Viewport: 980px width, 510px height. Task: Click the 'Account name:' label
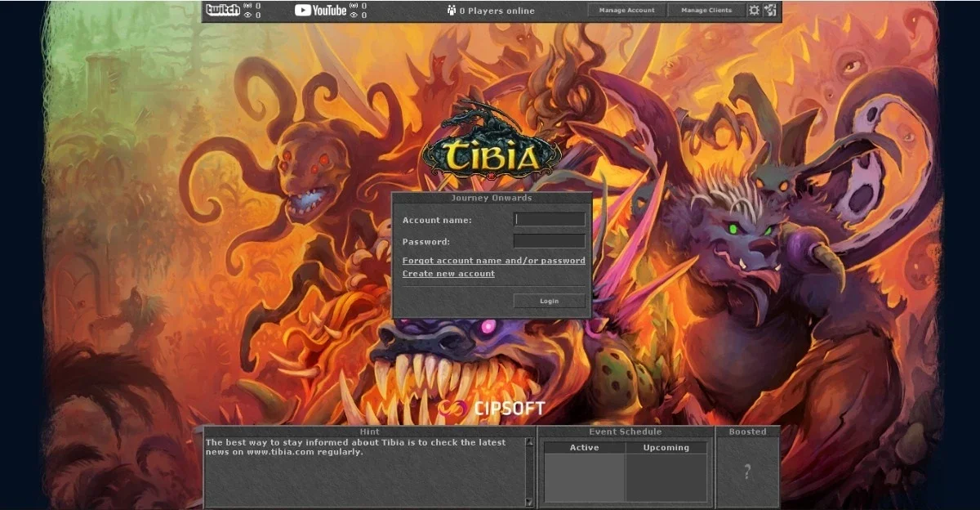[437, 221]
